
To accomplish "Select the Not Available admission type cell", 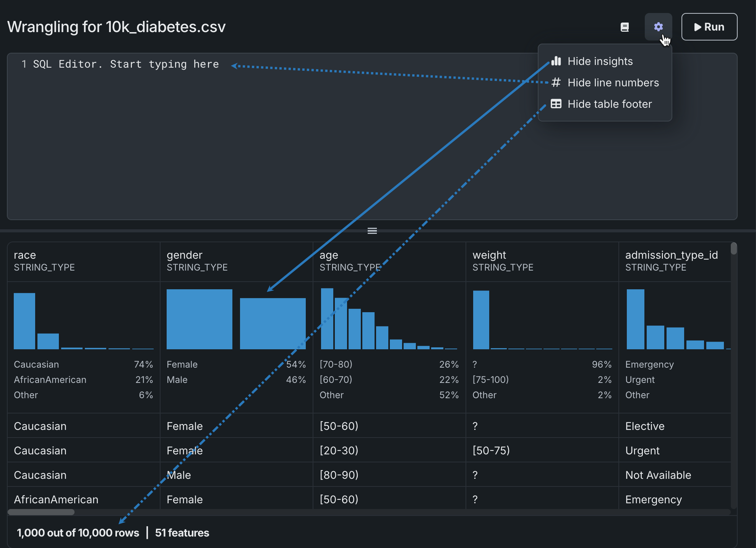I will 658,475.
